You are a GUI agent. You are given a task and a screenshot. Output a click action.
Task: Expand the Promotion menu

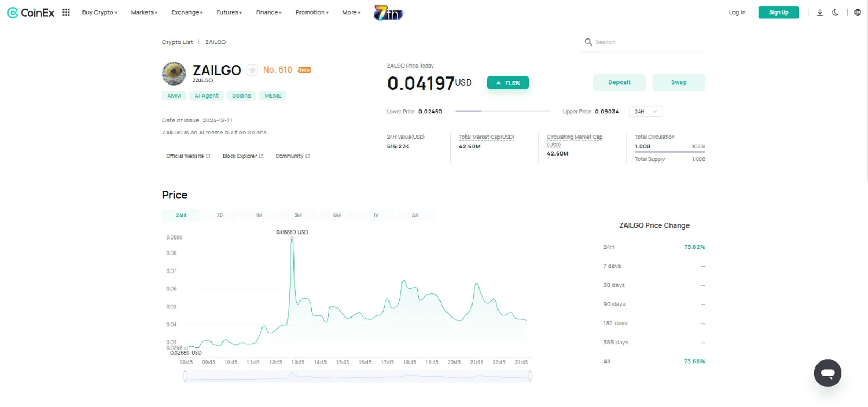coord(312,12)
